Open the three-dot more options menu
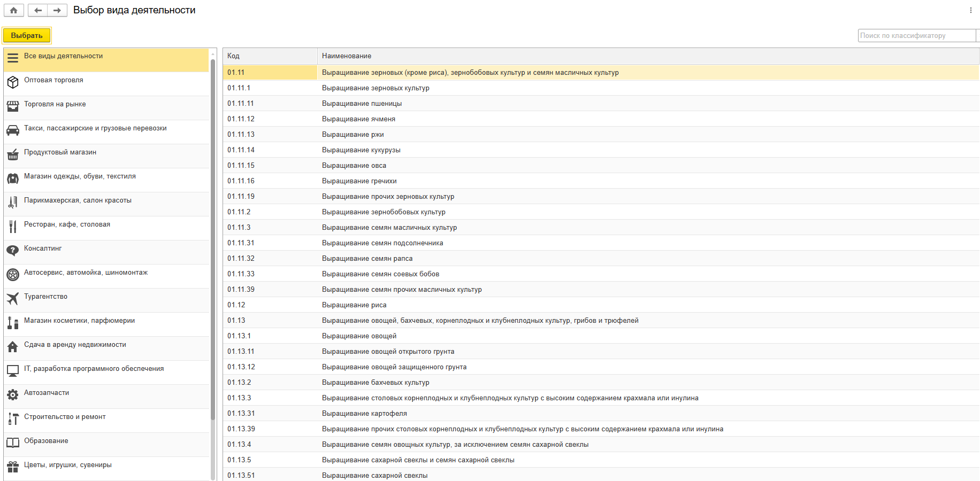The width and height of the screenshot is (980, 481). 970,10
